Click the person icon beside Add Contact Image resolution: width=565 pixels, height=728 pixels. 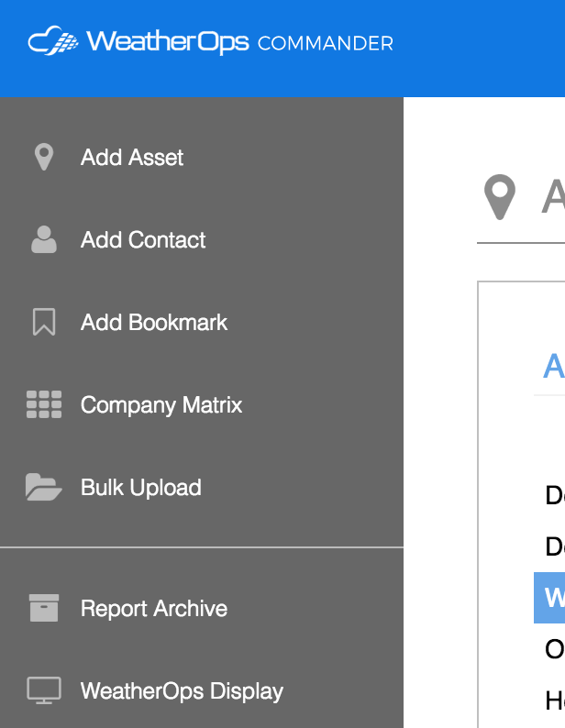pyautogui.click(x=43, y=240)
